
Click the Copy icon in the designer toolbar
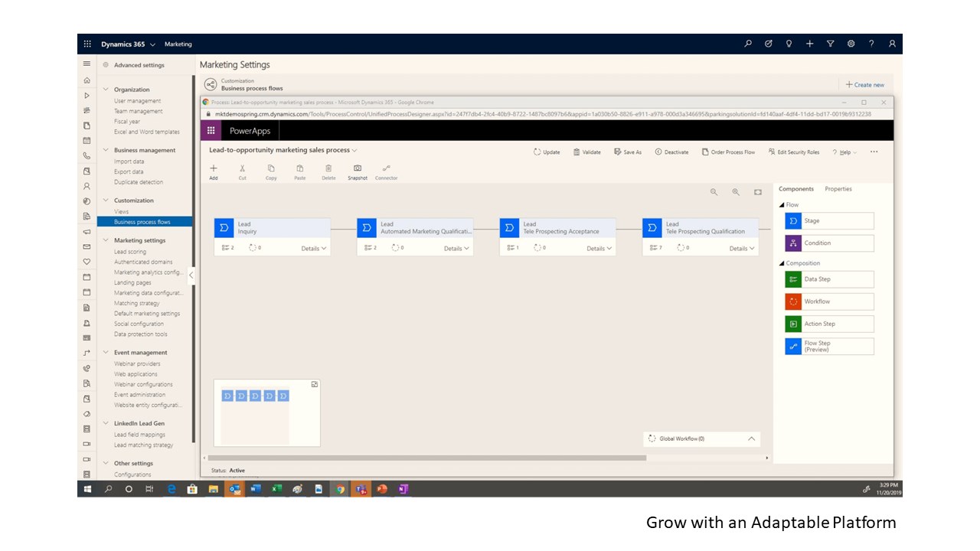271,168
